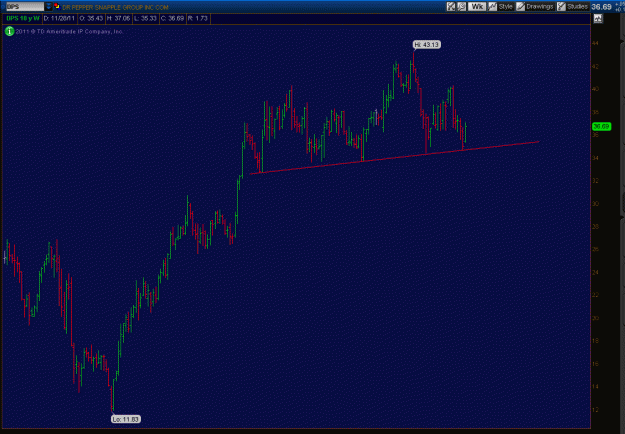Viewport: 625px width, 434px height.
Task: Open the Drawings menu
Action: point(539,7)
